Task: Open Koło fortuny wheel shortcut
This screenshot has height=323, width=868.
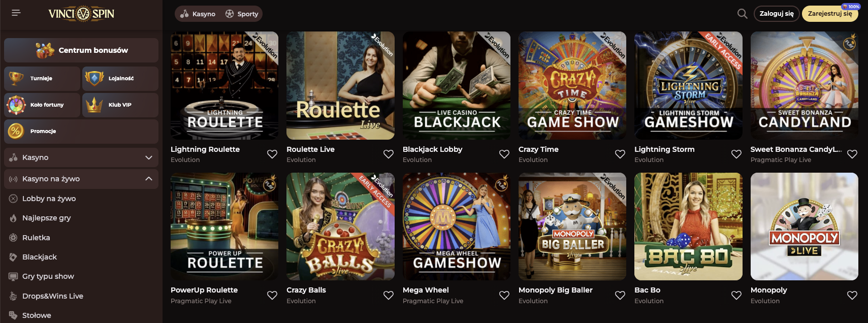Action: point(42,105)
